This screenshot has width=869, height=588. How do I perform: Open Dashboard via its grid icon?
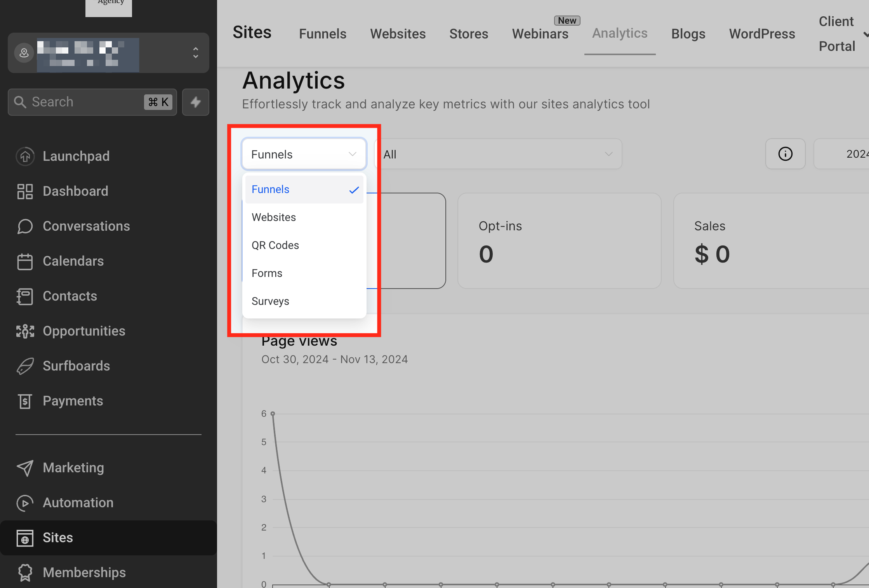pyautogui.click(x=25, y=191)
